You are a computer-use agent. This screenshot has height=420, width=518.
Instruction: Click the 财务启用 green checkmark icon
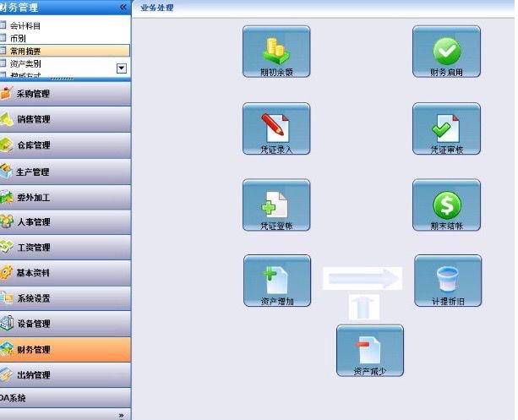[x=446, y=52]
